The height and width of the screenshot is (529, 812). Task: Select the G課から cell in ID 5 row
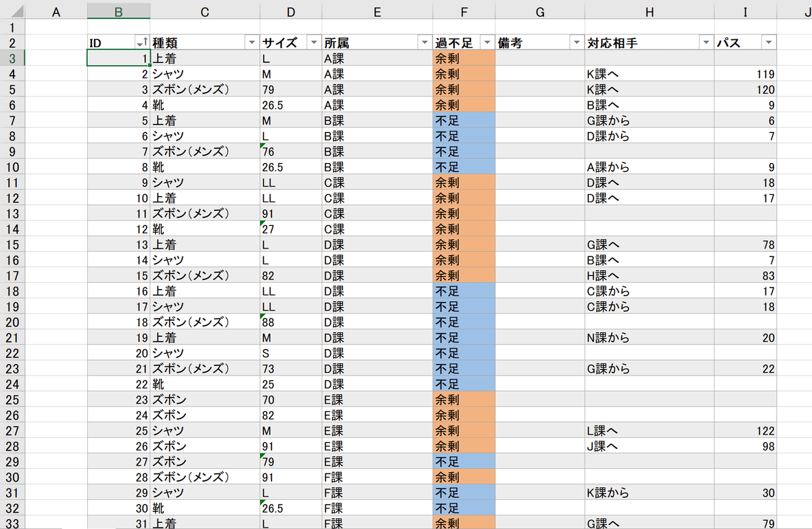(x=650, y=120)
